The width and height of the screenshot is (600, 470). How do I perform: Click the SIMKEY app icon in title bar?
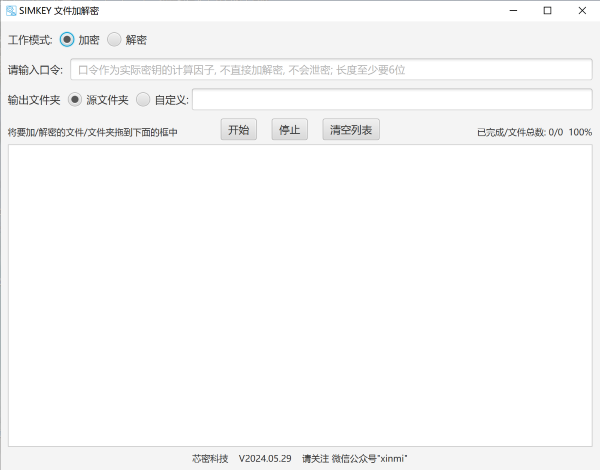pos(11,11)
